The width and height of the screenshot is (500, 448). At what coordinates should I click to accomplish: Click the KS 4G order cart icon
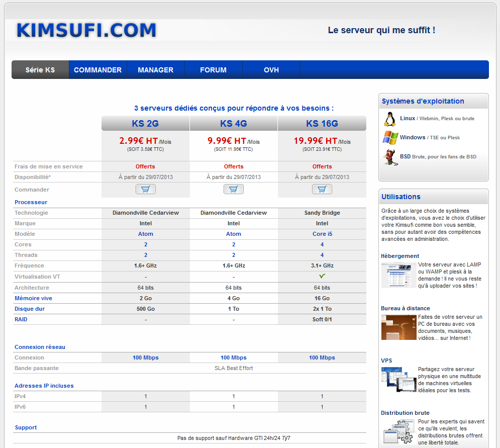(x=234, y=189)
